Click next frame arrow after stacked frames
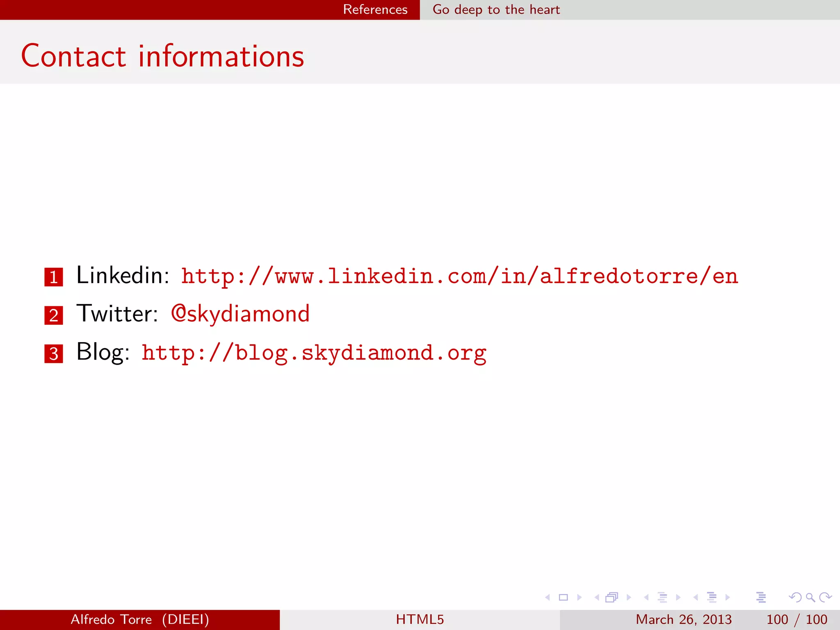The image size is (840, 630). point(629,597)
